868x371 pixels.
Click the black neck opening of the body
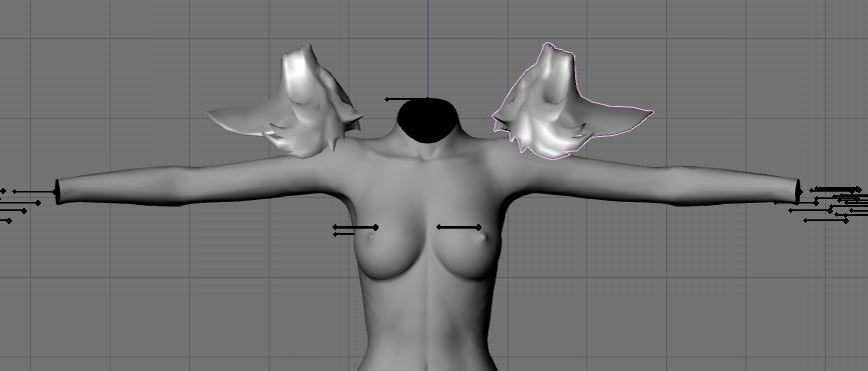[x=428, y=120]
